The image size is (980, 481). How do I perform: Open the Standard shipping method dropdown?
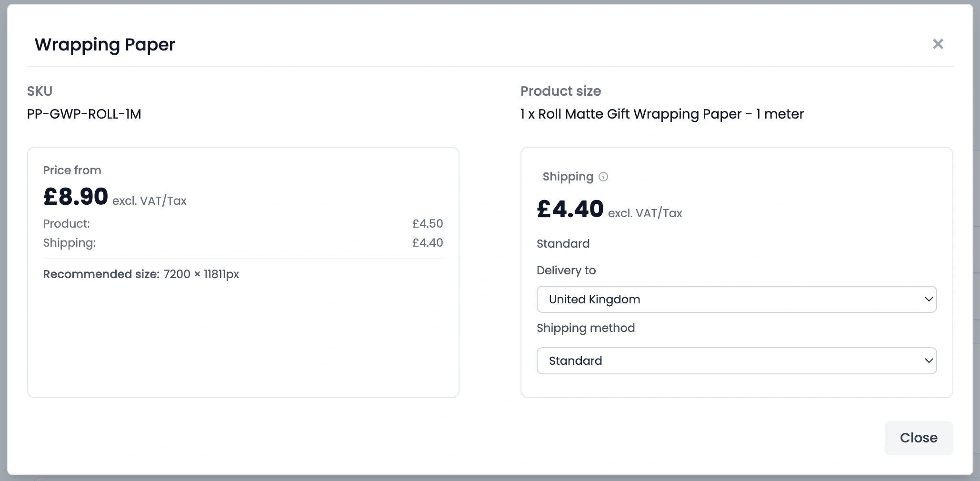(736, 361)
